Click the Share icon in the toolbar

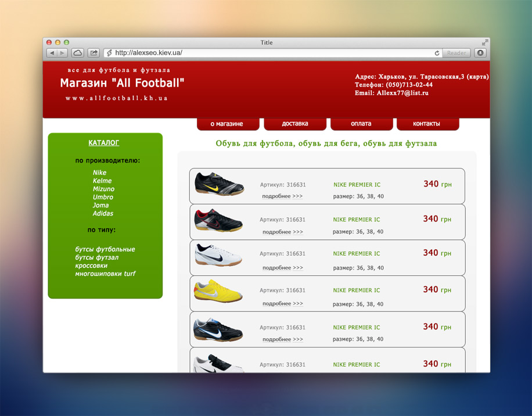(94, 53)
